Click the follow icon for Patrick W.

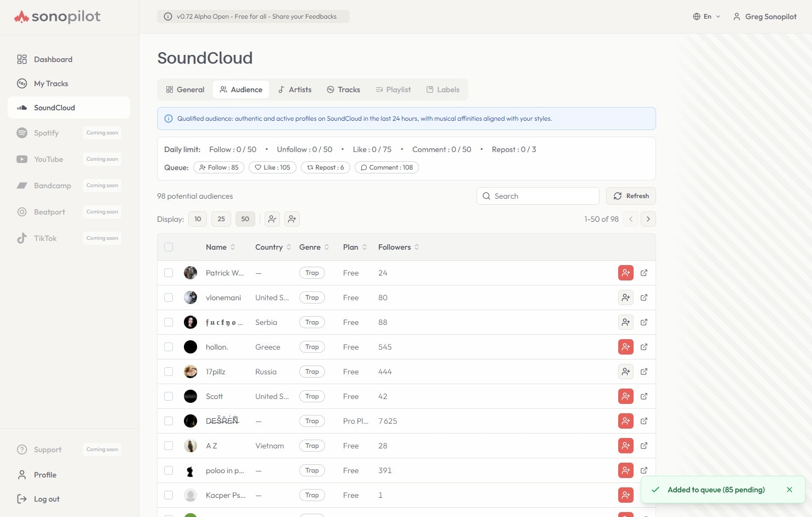pyautogui.click(x=625, y=273)
